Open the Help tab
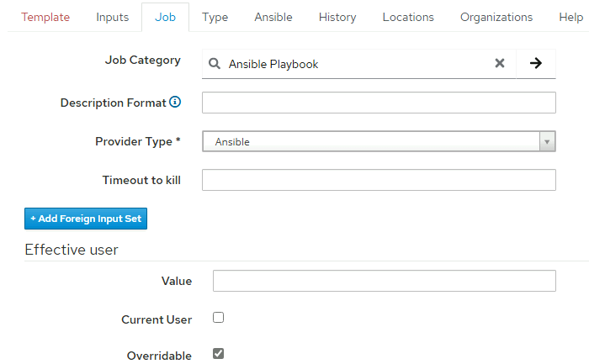Viewport: 589px width, 364px height. [x=571, y=18]
